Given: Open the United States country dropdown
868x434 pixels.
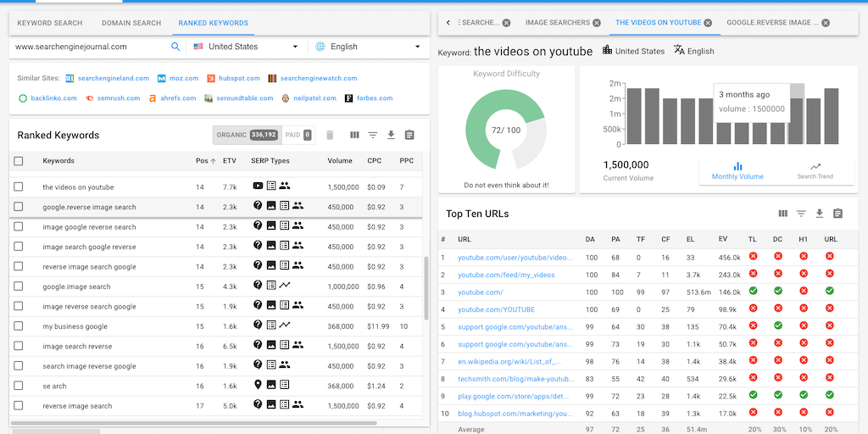Looking at the screenshot, I should pyautogui.click(x=246, y=47).
